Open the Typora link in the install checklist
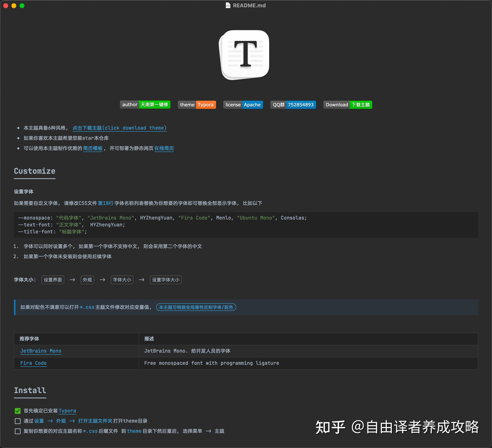 (67, 411)
